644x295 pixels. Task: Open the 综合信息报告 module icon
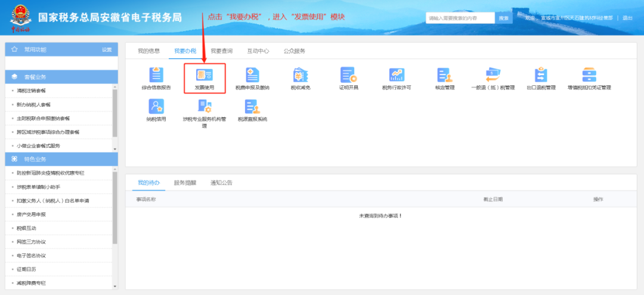tap(156, 74)
